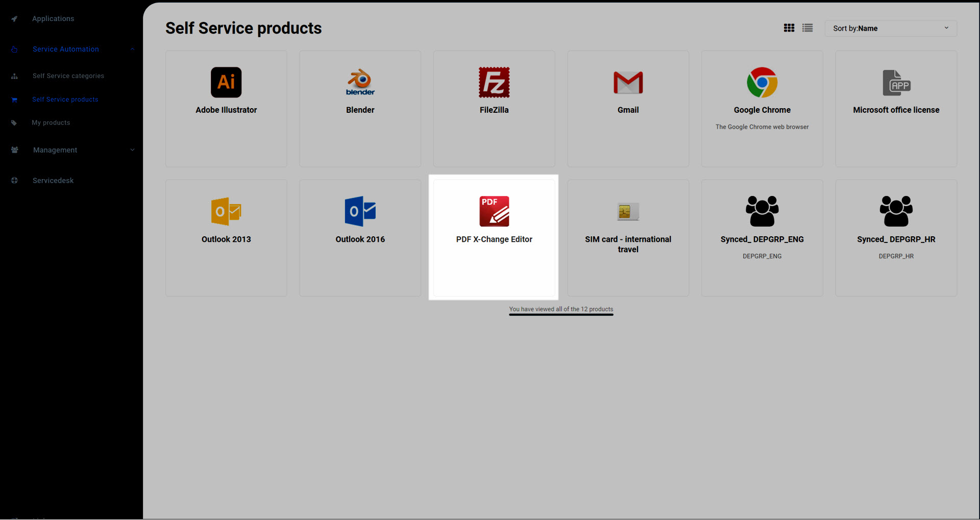
Task: Open the PDF X-Change Editor icon
Action: point(494,211)
